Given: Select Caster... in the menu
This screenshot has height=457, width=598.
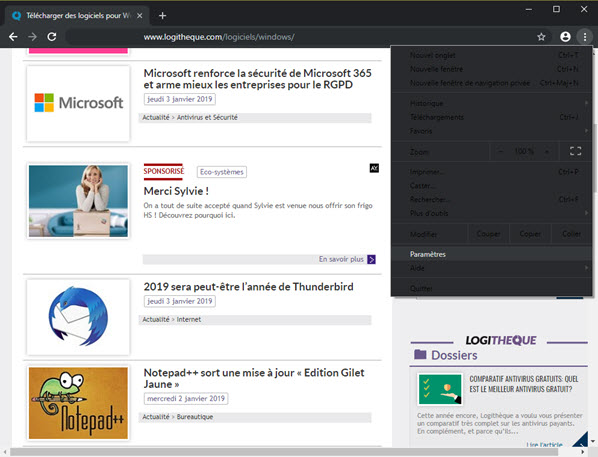Looking at the screenshot, I should coord(492,186).
